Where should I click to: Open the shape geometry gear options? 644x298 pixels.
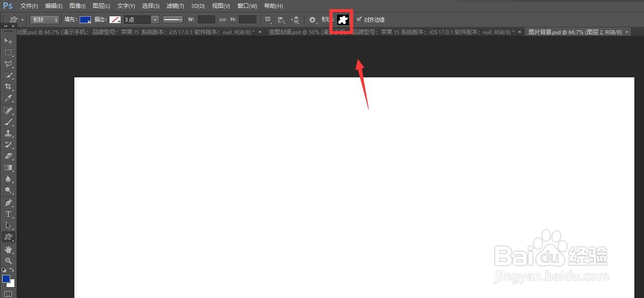point(313,20)
